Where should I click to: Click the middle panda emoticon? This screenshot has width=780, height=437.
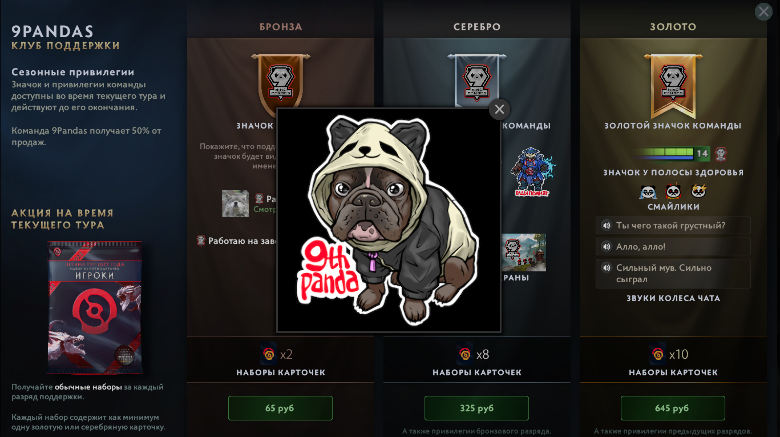(x=673, y=191)
